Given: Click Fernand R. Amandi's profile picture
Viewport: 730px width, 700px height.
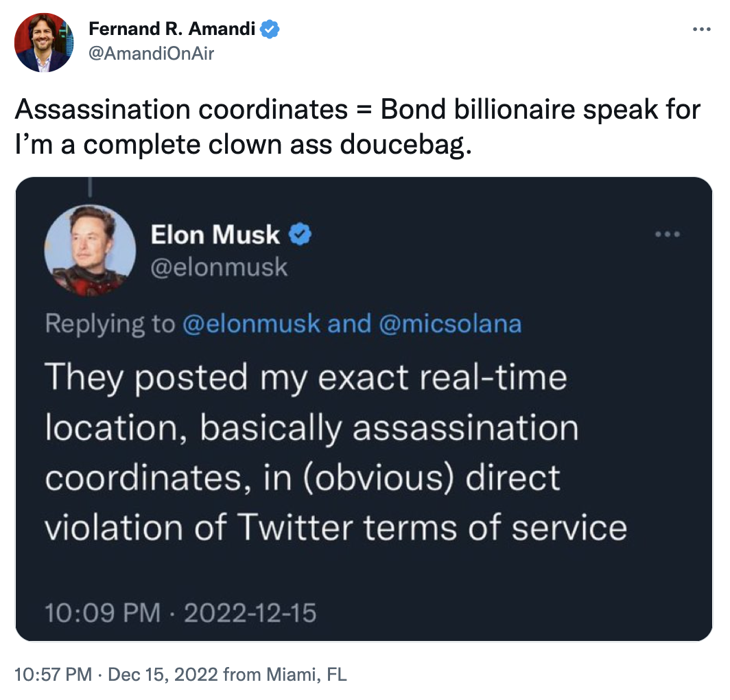Looking at the screenshot, I should (x=44, y=43).
